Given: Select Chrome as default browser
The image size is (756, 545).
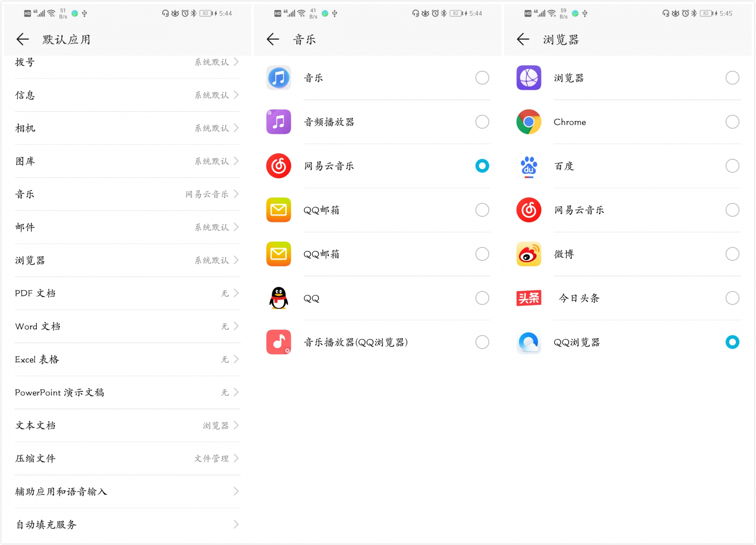Looking at the screenshot, I should point(733,122).
